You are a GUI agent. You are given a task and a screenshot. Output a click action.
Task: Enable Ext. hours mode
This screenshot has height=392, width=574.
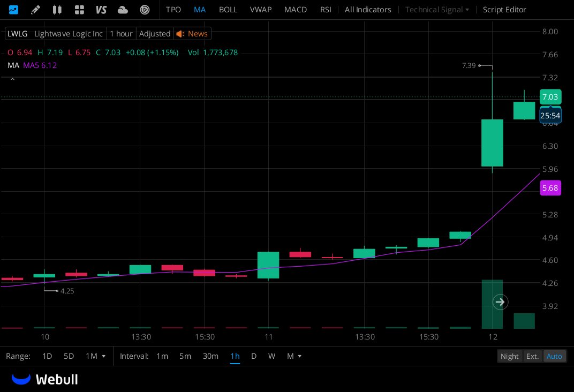click(532, 356)
